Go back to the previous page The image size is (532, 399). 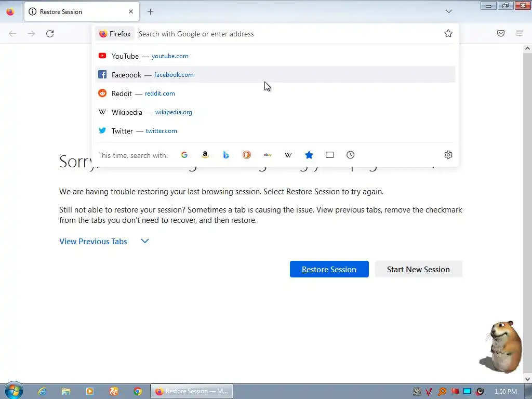tap(12, 34)
